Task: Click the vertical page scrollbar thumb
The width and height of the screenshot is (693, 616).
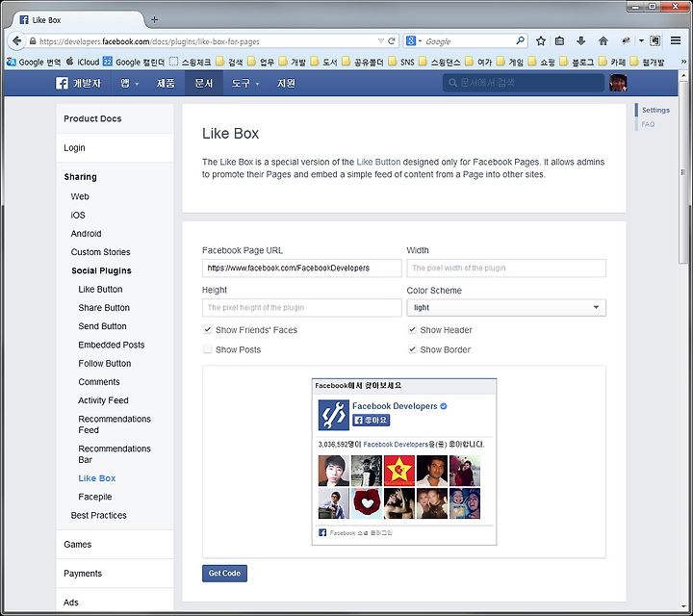Action: click(683, 172)
